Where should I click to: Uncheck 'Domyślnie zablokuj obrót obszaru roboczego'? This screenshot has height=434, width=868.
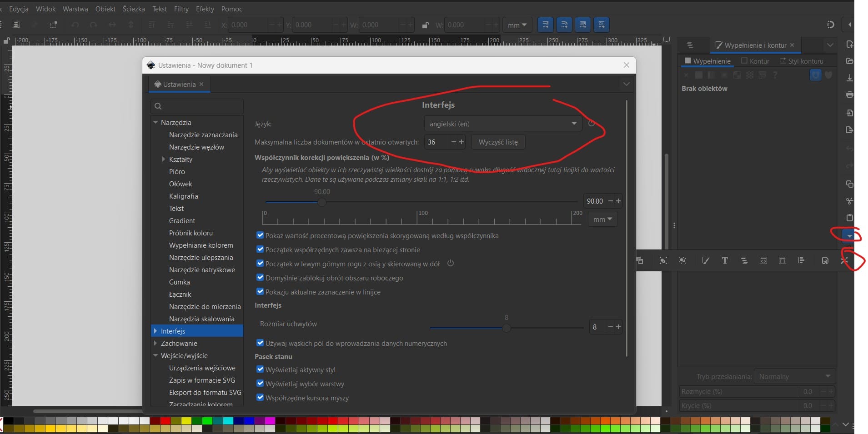click(x=260, y=278)
